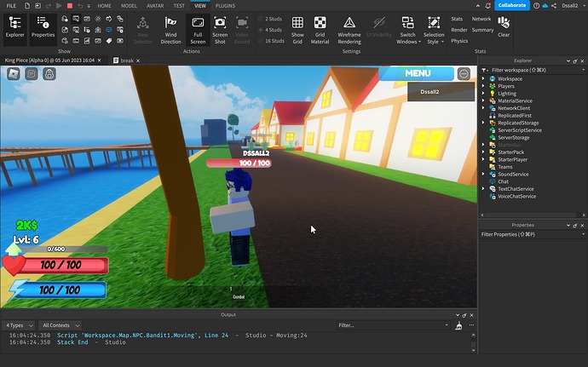Click the Filter workspace search field
588x367 pixels.
pyautogui.click(x=533, y=70)
